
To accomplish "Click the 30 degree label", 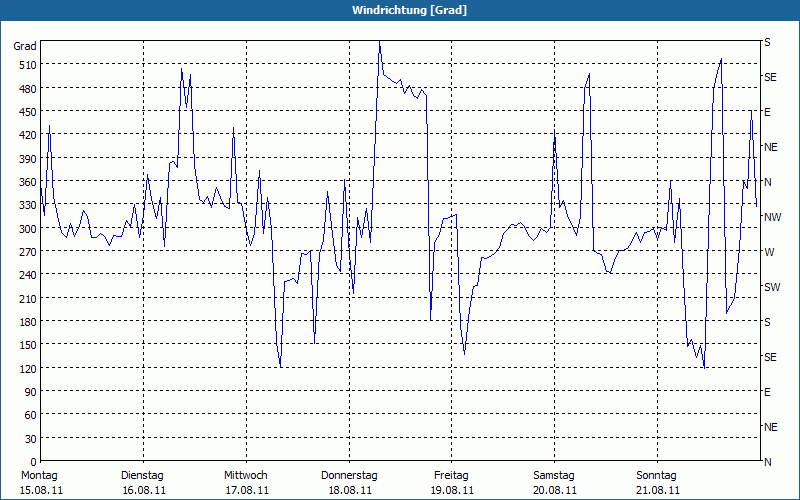I will click(31, 439).
